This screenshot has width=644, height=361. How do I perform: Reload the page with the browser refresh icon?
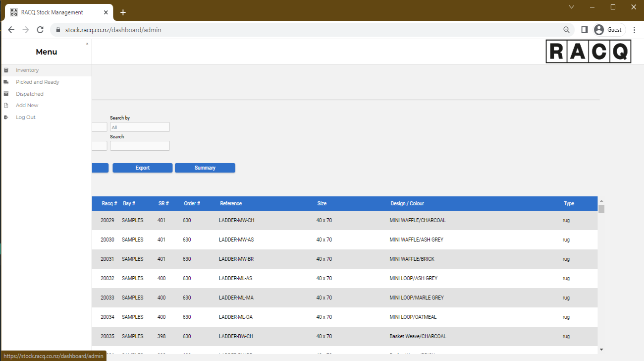[x=40, y=30]
